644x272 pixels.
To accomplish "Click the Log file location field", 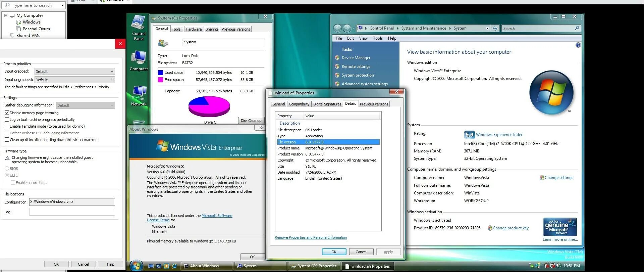I will [72, 212].
